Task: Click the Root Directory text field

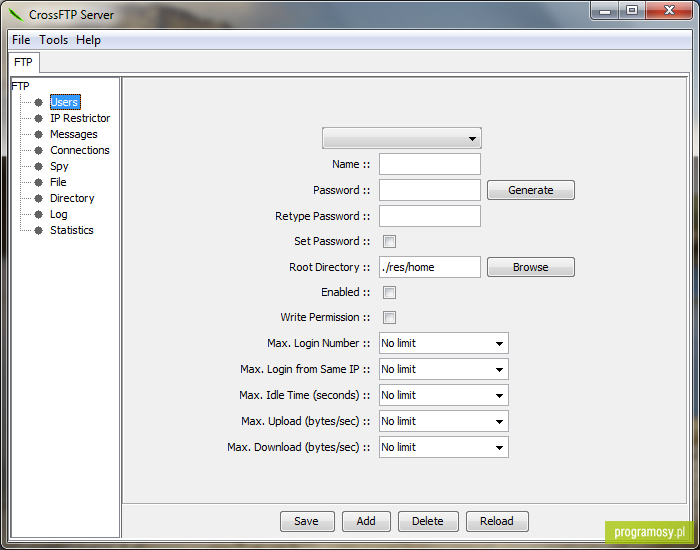Action: (430, 267)
